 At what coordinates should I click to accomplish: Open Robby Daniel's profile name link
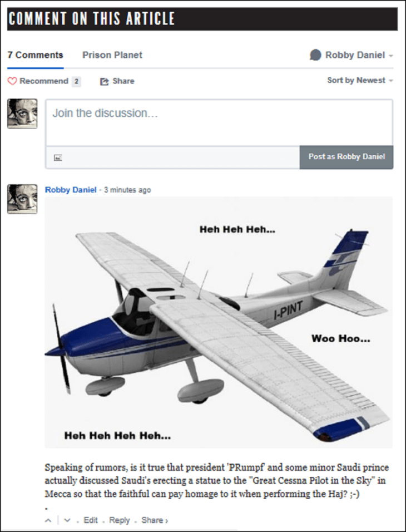coord(71,190)
